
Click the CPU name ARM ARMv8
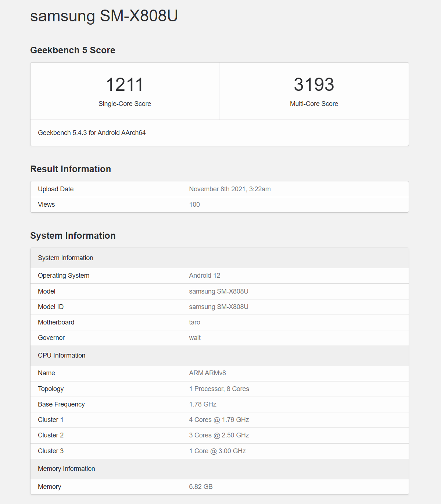207,373
